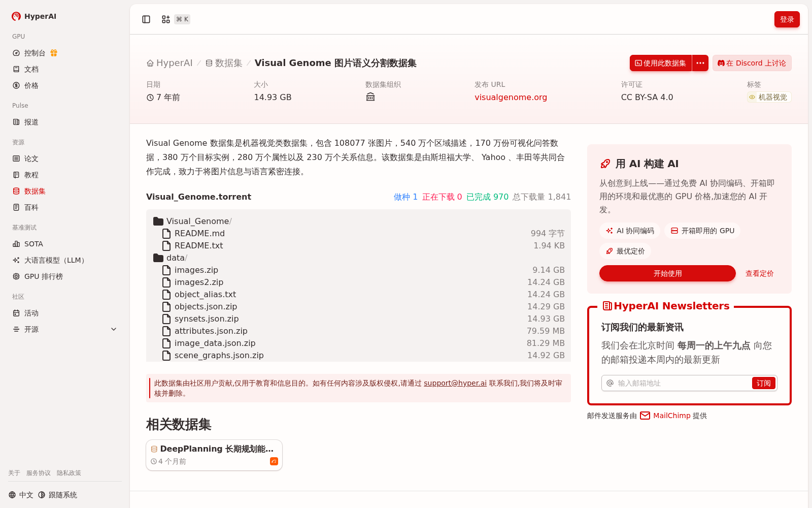The image size is (812, 508).
Task: Click the 隐私政策 footer link
Action: click(69, 473)
